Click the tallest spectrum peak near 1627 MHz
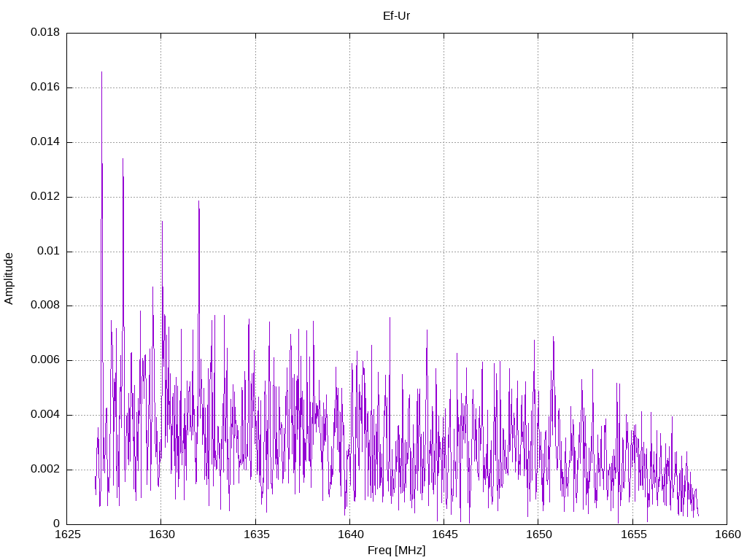747x560 pixels. (x=101, y=73)
